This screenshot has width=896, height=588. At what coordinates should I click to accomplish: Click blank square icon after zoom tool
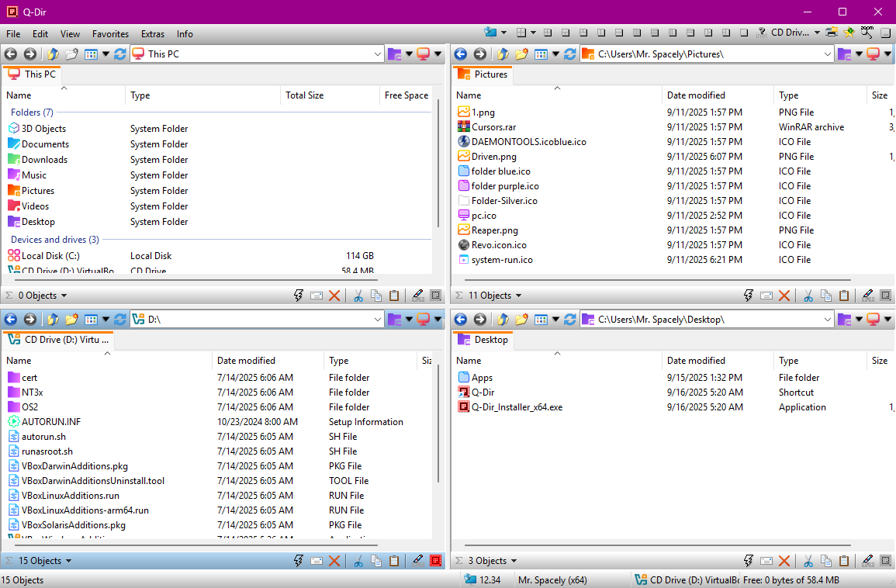pyautogui.click(x=885, y=33)
